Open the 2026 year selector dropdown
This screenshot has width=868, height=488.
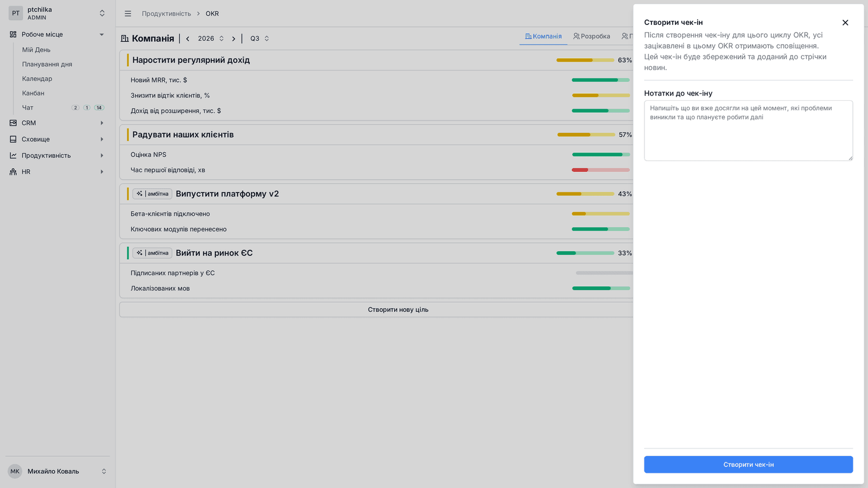[211, 38]
